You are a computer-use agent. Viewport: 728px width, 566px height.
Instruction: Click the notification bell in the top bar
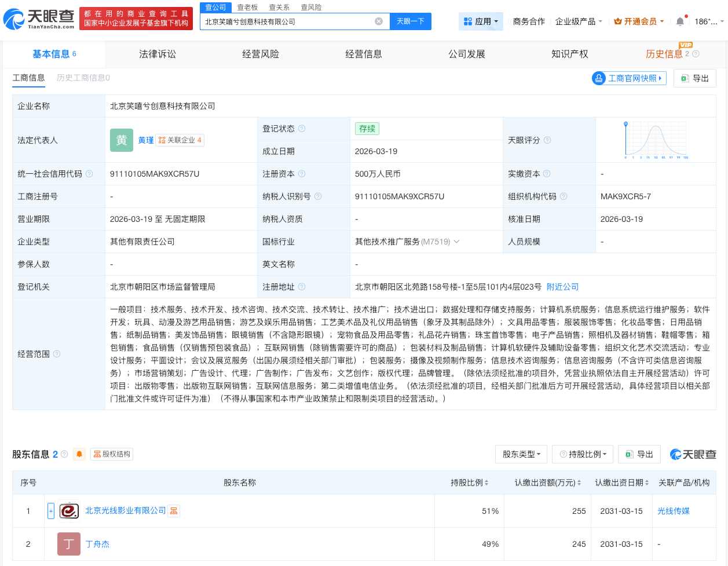[680, 21]
